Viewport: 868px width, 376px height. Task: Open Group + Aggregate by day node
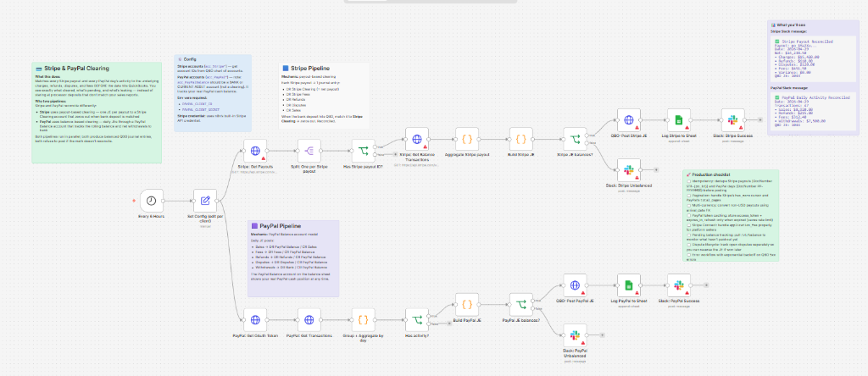[363, 319]
